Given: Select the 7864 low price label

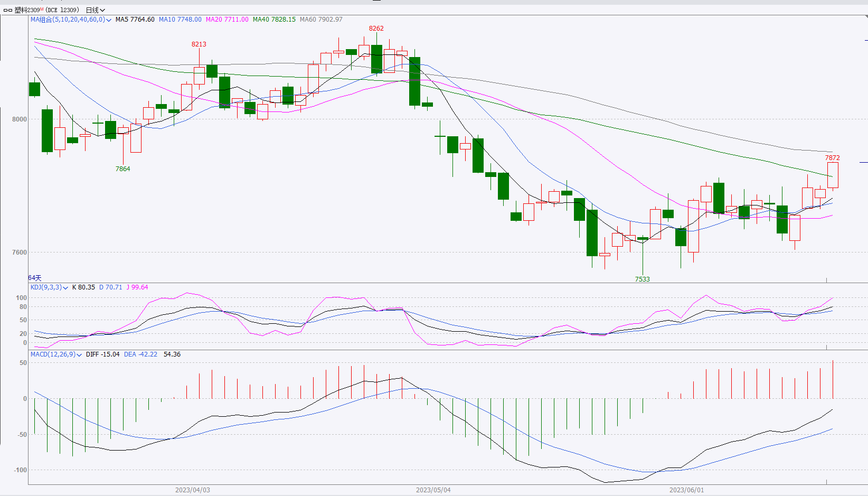Looking at the screenshot, I should (123, 169).
